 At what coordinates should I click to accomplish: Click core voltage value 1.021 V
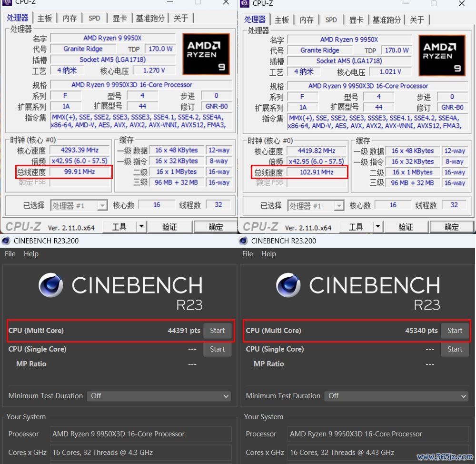click(390, 72)
